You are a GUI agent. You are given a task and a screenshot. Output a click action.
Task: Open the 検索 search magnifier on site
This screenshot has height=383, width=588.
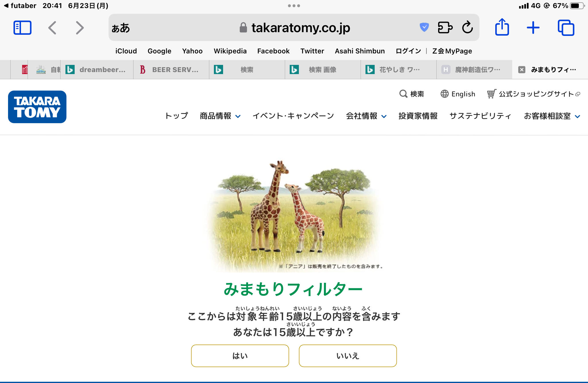[411, 94]
